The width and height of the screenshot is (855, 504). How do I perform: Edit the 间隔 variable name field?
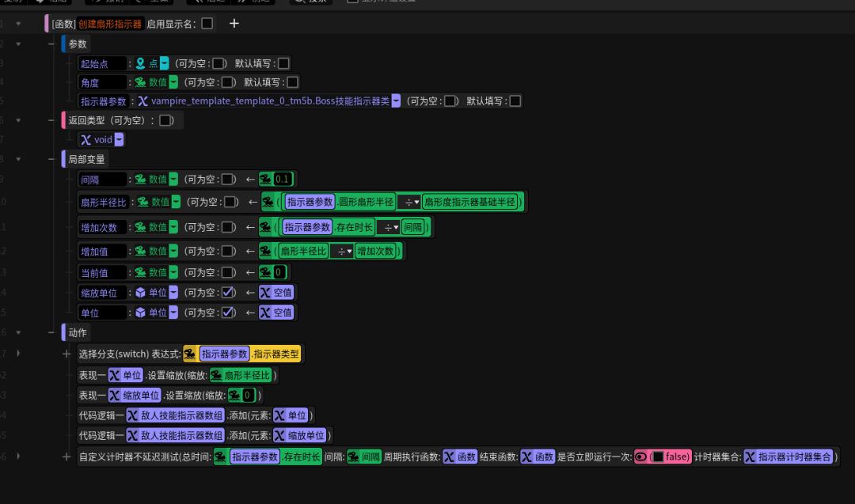click(x=102, y=180)
